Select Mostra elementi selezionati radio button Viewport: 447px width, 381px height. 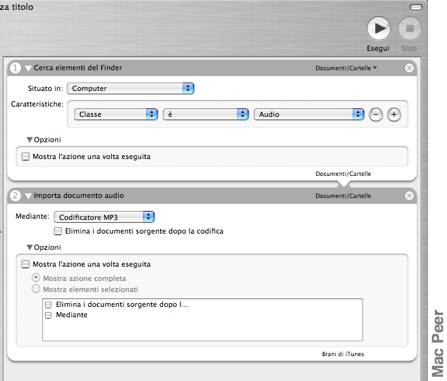(x=36, y=289)
